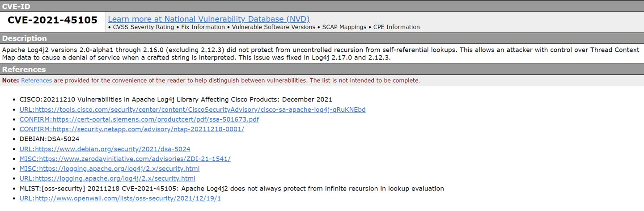Open the NetApp advisory CONFIRM link
Image resolution: width=644 pixels, height=211 pixels.
(x=132, y=129)
